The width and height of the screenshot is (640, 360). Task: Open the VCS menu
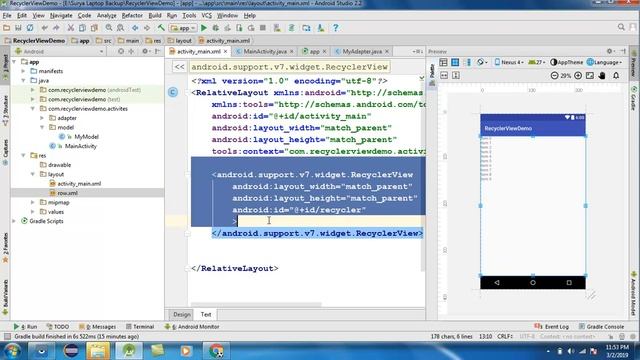[207, 16]
